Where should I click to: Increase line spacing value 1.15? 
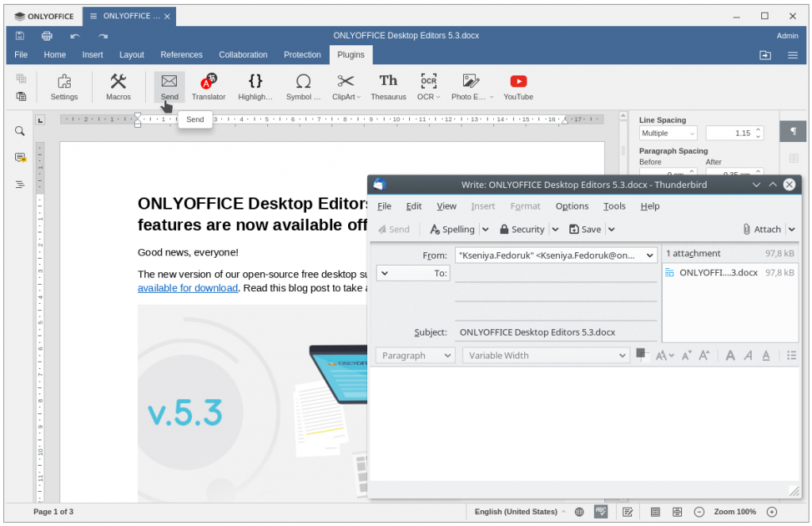coord(758,129)
